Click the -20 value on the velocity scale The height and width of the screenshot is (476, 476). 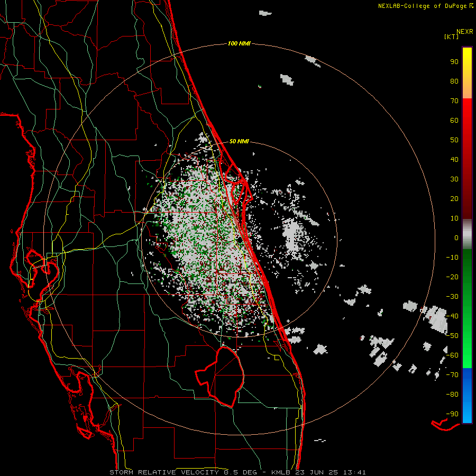coord(452,277)
